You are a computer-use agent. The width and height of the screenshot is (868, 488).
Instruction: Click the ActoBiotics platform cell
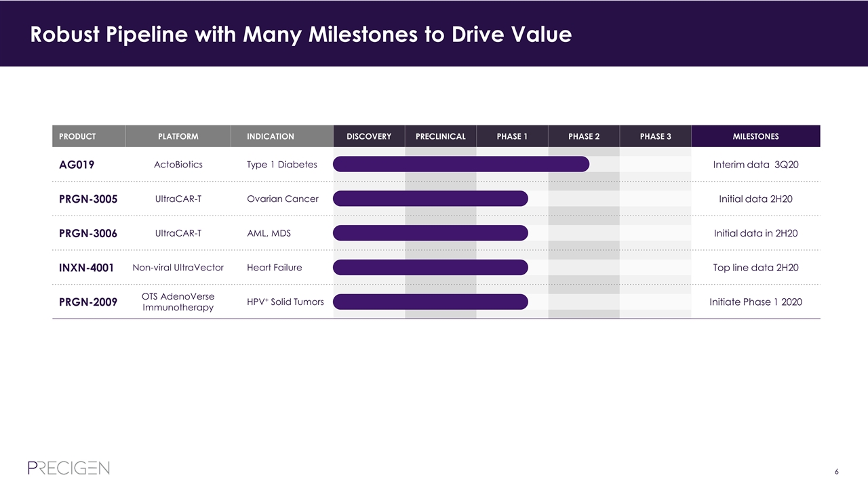coord(178,165)
